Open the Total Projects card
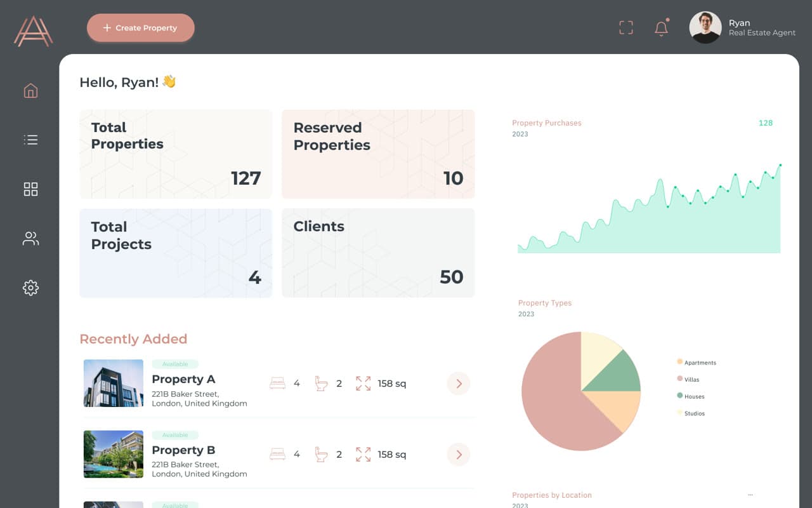Screen dimensions: 812x508 tap(176, 253)
